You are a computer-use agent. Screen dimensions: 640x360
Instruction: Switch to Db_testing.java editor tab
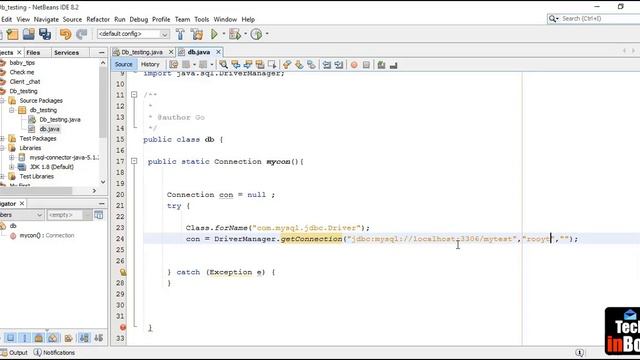pos(142,52)
